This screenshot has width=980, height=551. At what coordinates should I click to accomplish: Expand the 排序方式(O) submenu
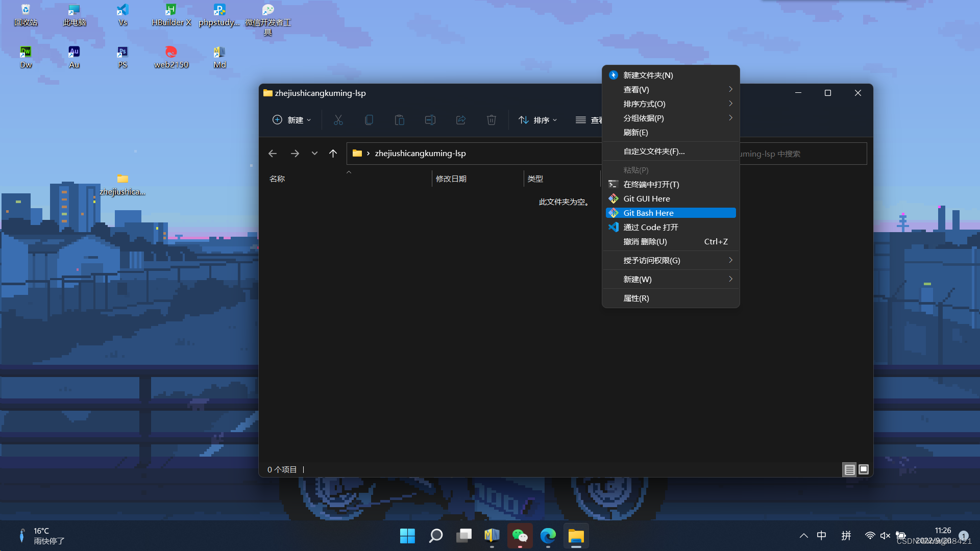pos(671,104)
